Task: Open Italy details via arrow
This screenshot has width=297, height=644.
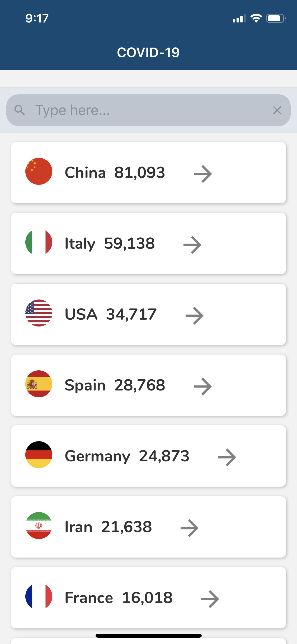Action: 192,245
